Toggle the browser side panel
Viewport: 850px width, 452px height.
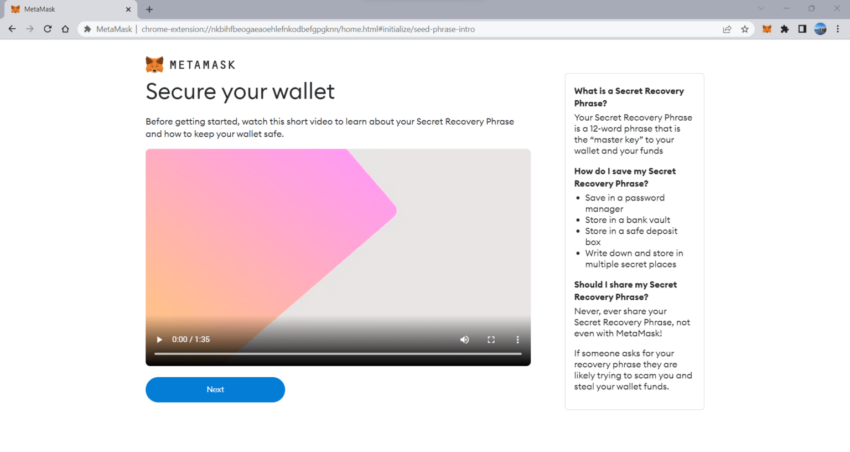pos(802,29)
